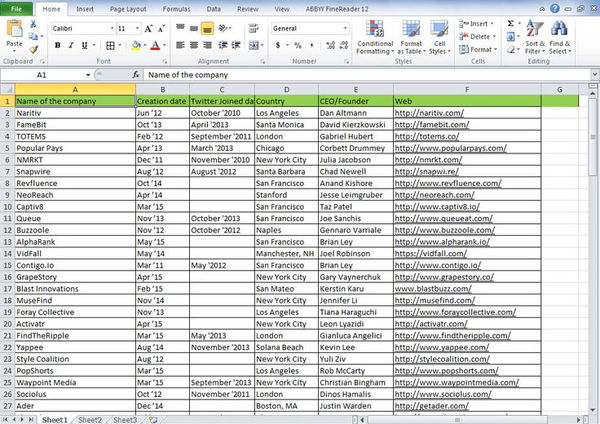Click the Borders icon
The height and width of the screenshot is (424, 600).
pos(110,46)
